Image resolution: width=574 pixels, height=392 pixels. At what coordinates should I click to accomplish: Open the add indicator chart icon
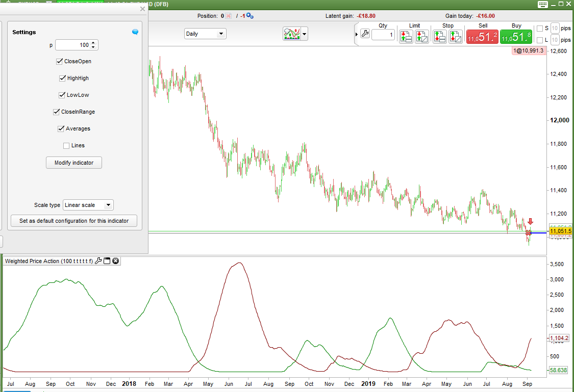292,34
